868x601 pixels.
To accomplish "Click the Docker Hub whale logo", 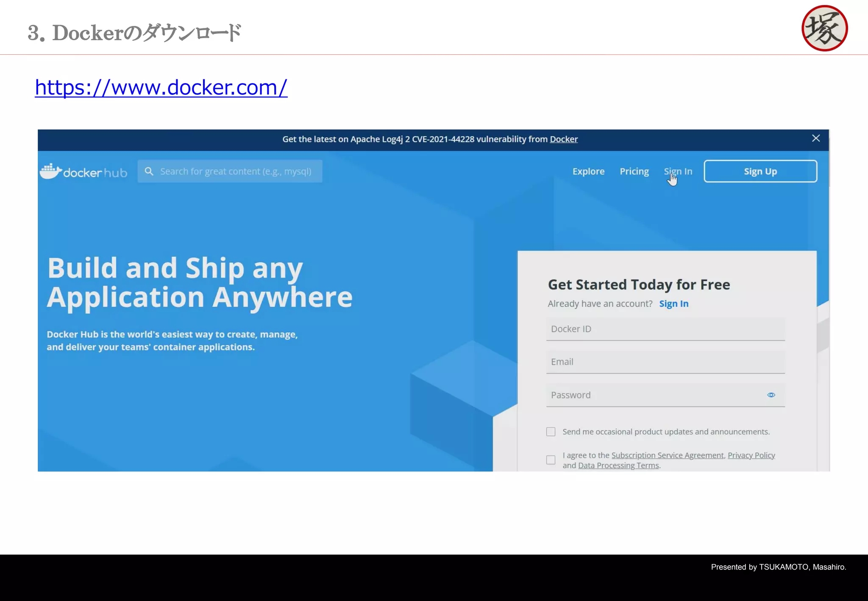I will coord(83,171).
